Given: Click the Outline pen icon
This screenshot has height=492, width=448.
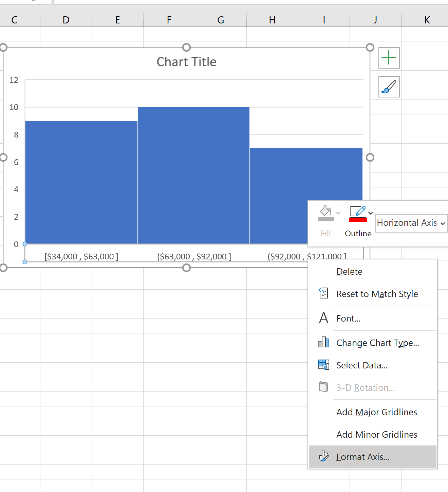Looking at the screenshot, I should coord(357,212).
